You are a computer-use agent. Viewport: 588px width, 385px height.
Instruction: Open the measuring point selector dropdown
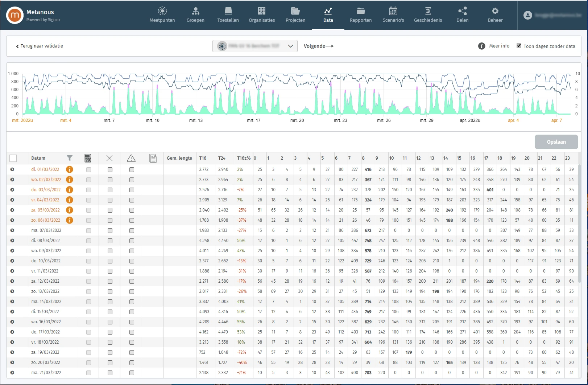pyautogui.click(x=255, y=46)
